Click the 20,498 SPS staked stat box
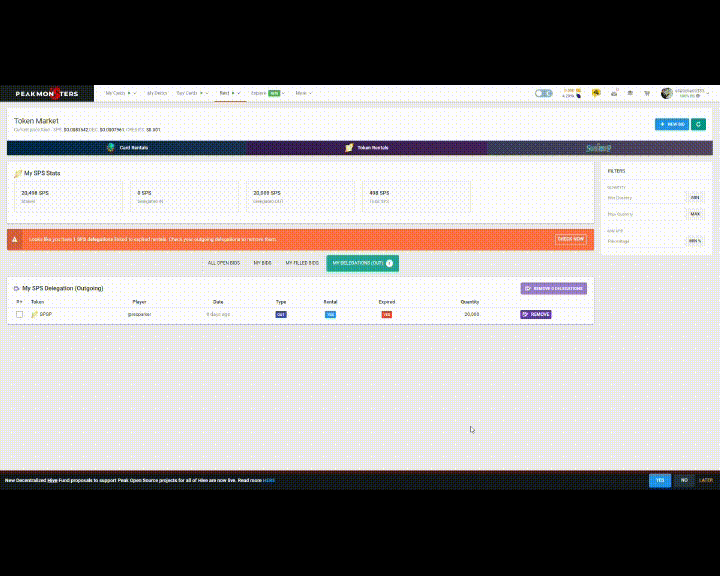The height and width of the screenshot is (576, 720). (68, 197)
